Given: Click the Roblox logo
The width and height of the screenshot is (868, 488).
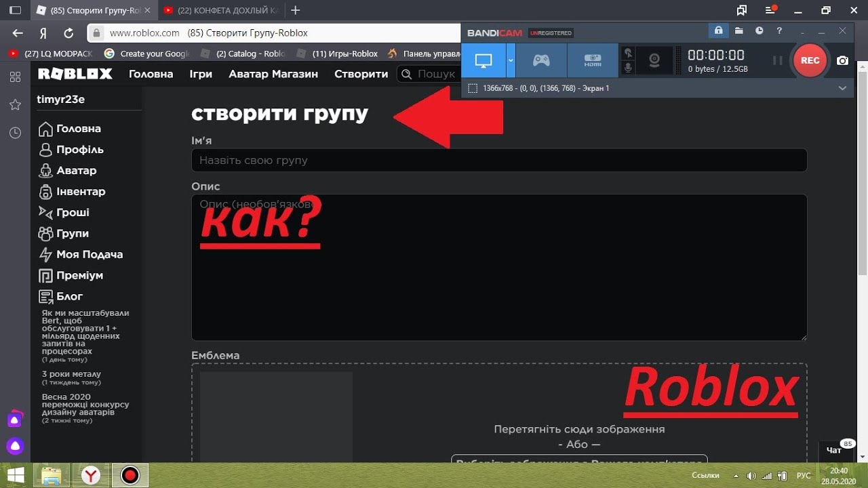Looking at the screenshot, I should [75, 74].
